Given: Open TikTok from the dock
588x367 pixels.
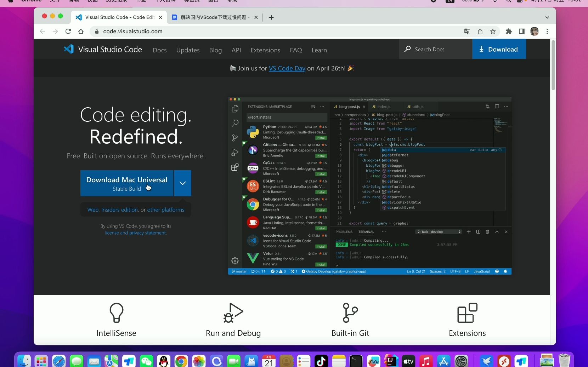Looking at the screenshot, I should [321, 361].
